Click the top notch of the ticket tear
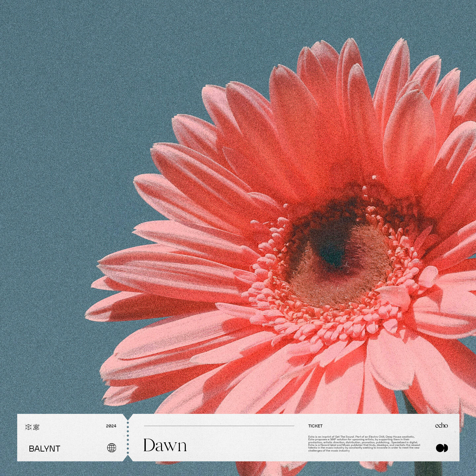Image resolution: width=476 pixels, height=476 pixels. [128, 416]
